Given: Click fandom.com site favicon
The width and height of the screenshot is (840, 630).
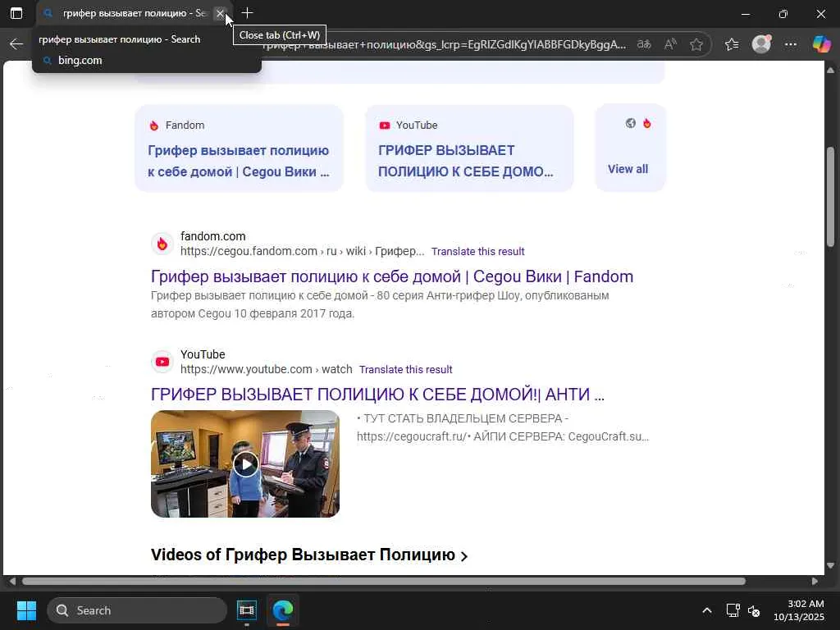Looking at the screenshot, I should click(162, 244).
